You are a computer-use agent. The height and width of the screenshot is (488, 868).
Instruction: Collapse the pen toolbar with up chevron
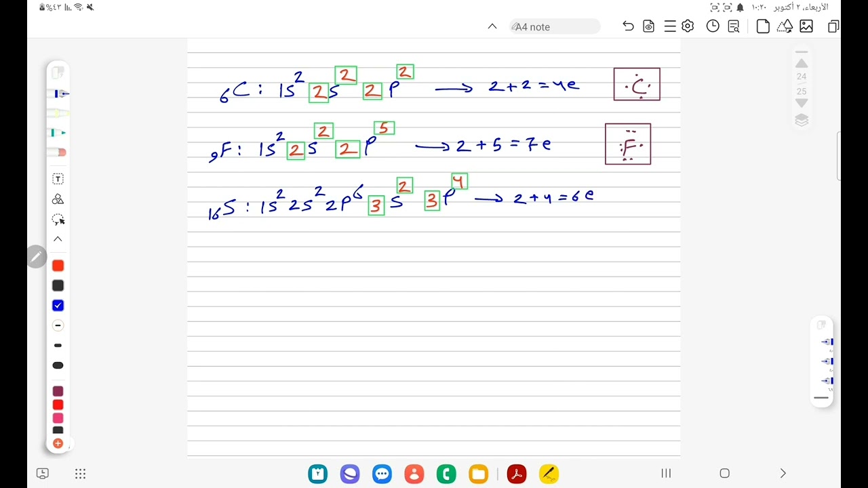[x=58, y=239]
